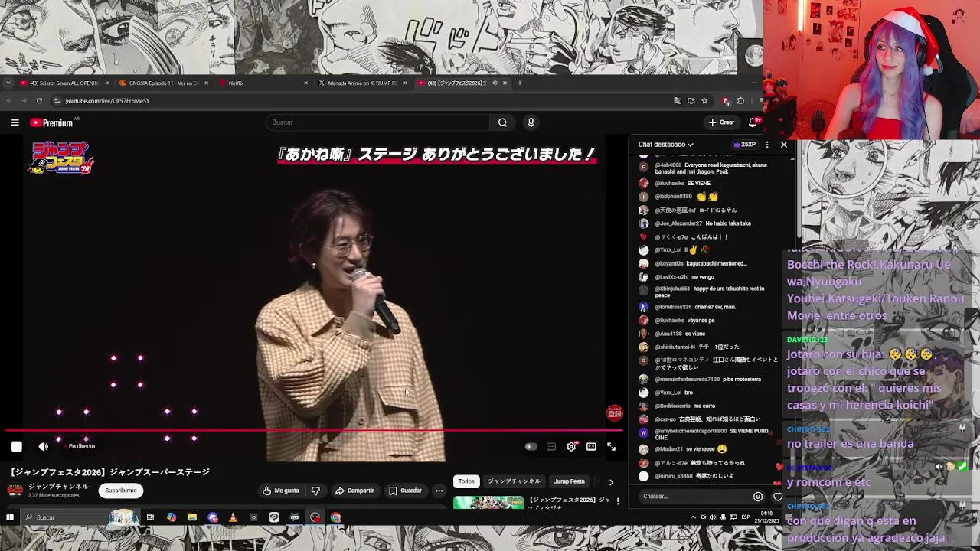Click the red live progress bar
Screen dimensions: 980x551
[x=312, y=430]
